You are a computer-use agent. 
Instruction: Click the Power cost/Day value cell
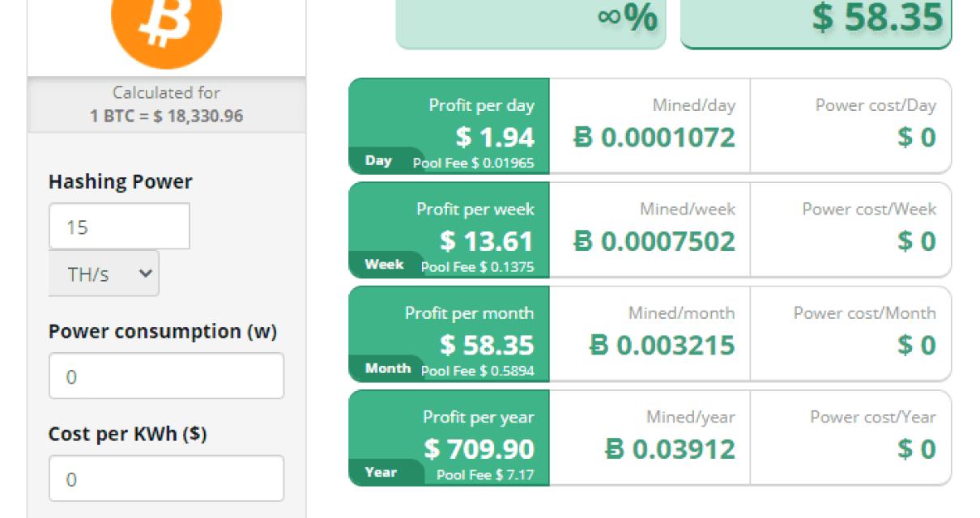point(850,125)
